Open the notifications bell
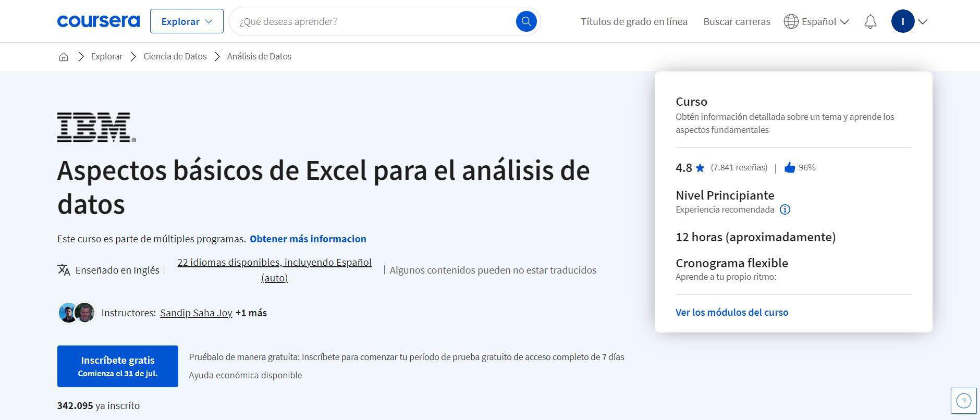This screenshot has height=420, width=980. pyautogui.click(x=870, y=22)
